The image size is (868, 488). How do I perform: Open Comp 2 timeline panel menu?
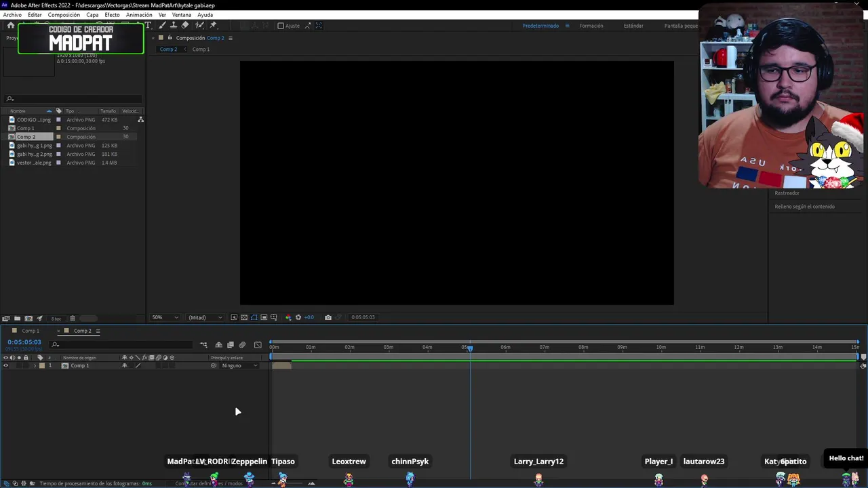tap(98, 331)
